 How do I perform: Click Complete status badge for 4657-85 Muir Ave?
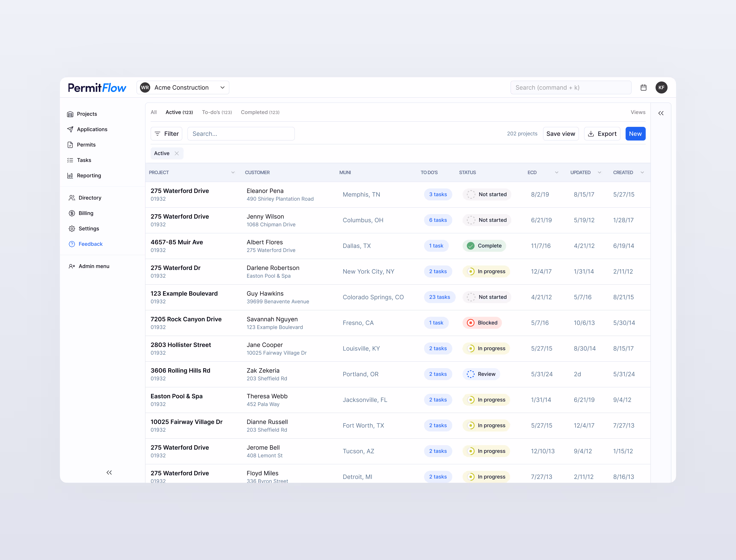pyautogui.click(x=484, y=246)
